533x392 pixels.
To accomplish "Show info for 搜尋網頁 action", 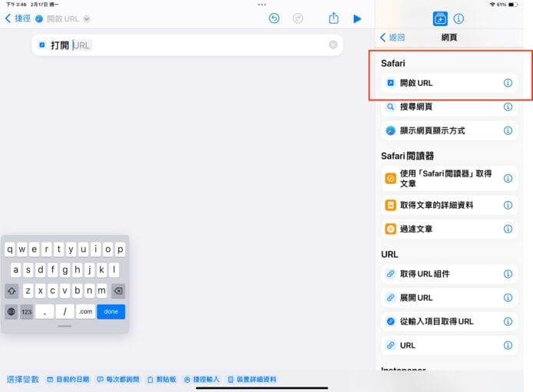I will click(x=508, y=107).
